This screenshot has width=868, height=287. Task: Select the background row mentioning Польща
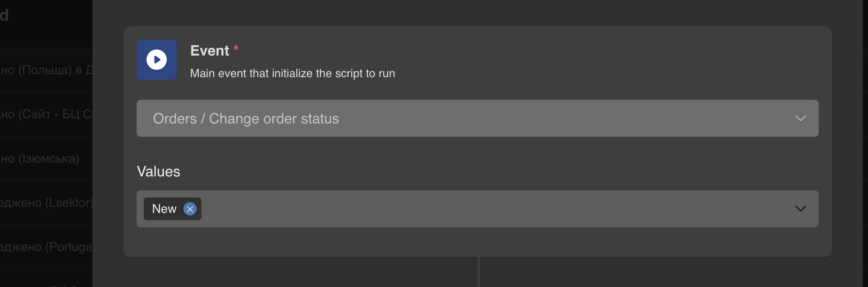point(46,70)
